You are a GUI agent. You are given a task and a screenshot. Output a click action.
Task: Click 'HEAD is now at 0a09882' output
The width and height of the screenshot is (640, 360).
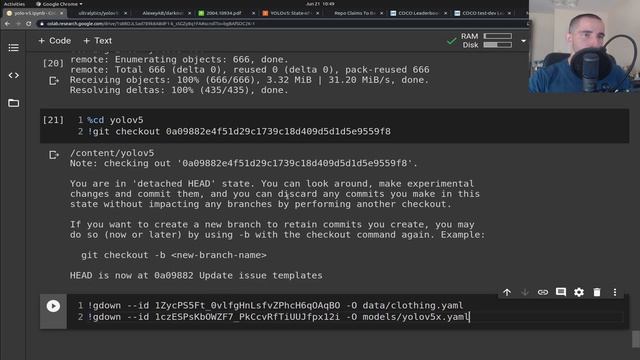tap(196, 276)
